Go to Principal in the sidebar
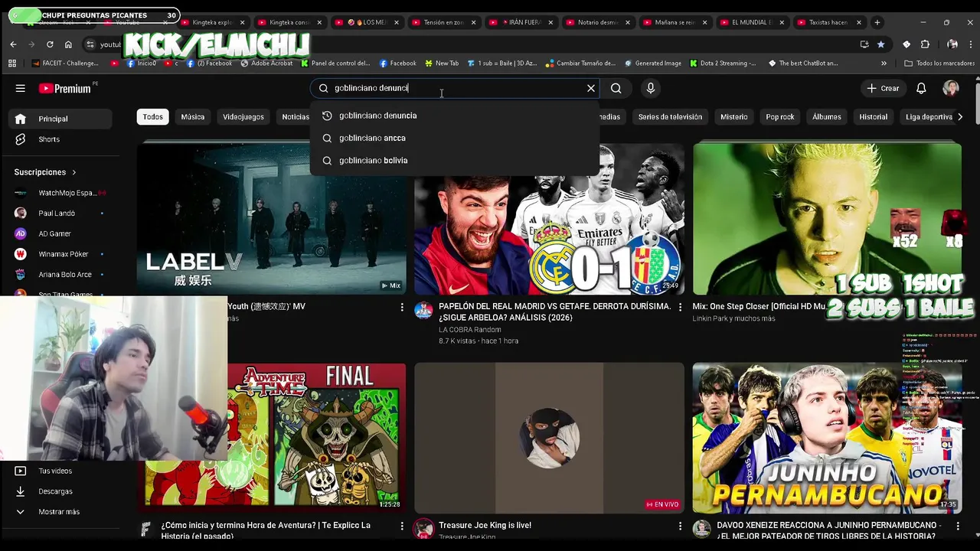Screen dimensions: 980x551 (x=60, y=119)
